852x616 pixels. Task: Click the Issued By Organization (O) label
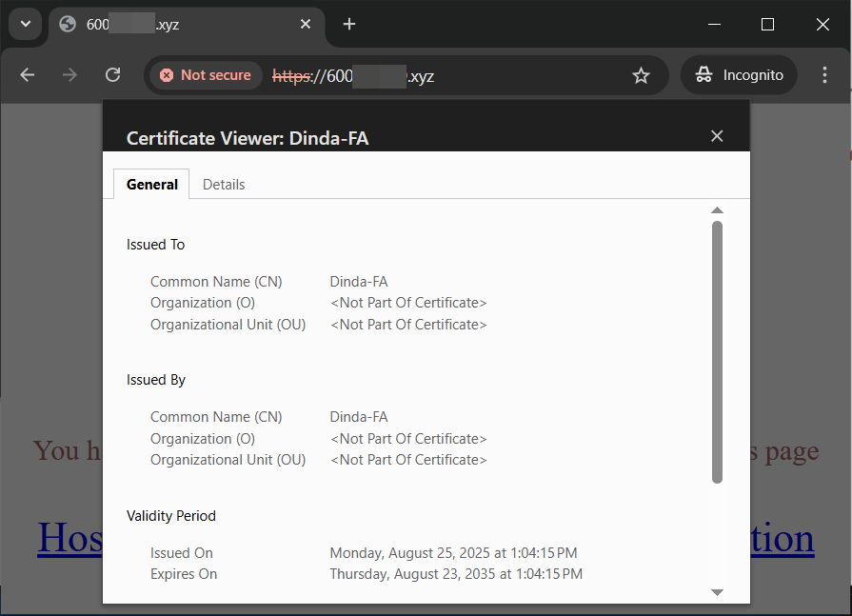click(202, 438)
